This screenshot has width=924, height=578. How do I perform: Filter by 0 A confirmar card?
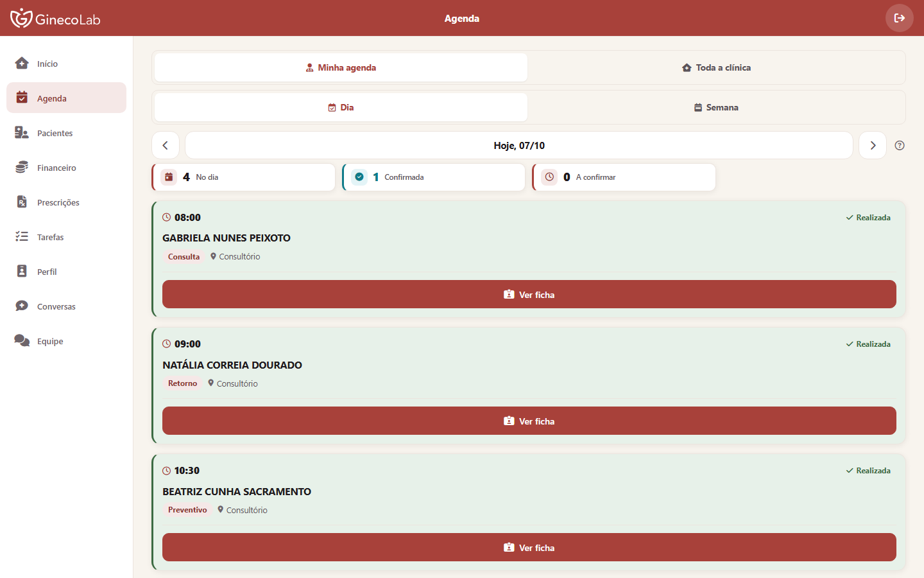tap(624, 177)
